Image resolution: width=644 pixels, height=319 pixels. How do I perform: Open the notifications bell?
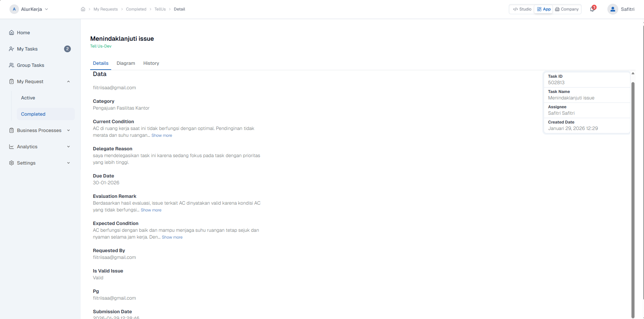592,9
